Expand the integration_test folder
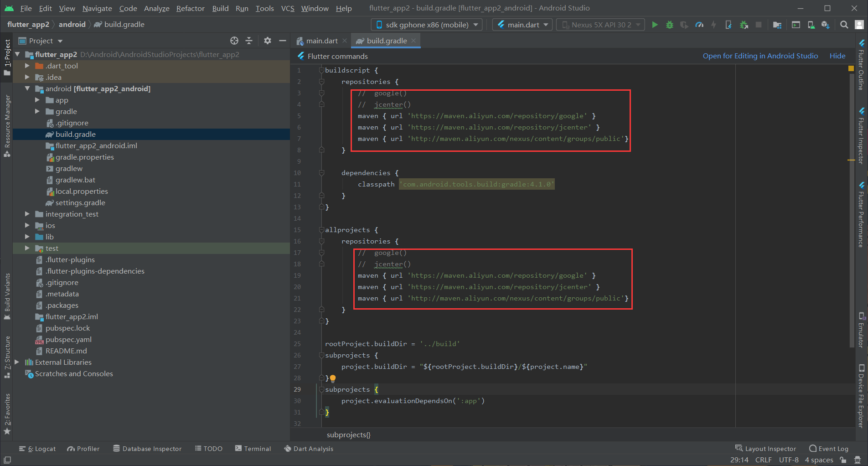The height and width of the screenshot is (466, 868). pyautogui.click(x=27, y=214)
